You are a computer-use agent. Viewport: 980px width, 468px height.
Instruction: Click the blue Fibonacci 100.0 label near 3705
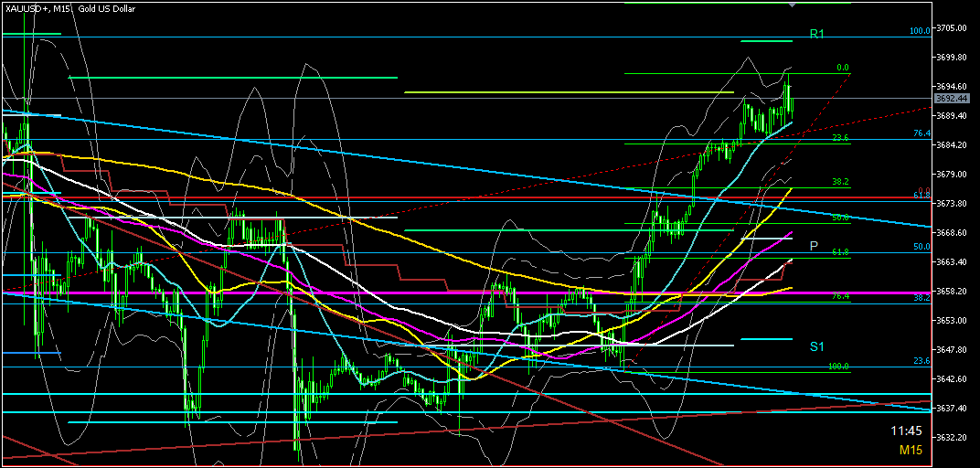pos(919,31)
